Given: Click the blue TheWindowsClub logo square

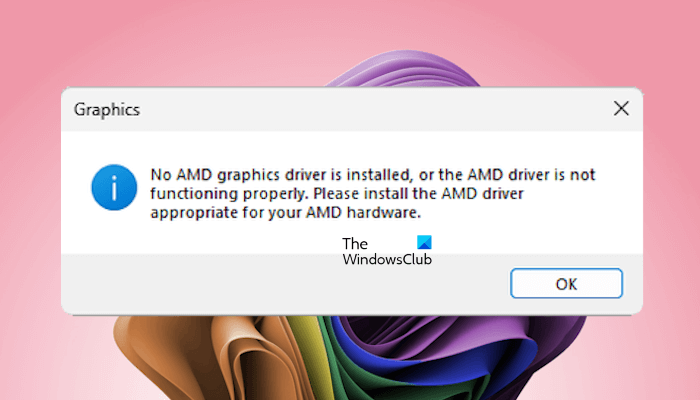Looking at the screenshot, I should point(424,242).
